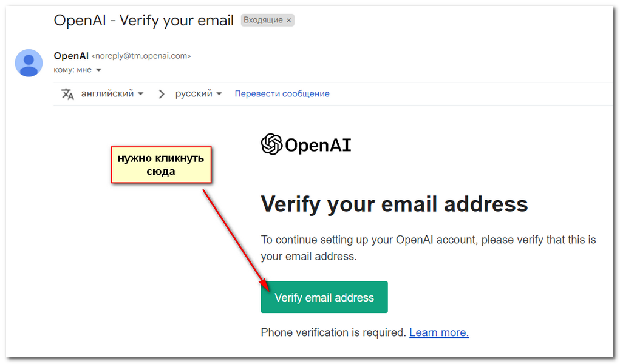Click the email subject OpenAI - Verify your email
Image resolution: width=620 pixels, height=364 pixels.
point(143,20)
